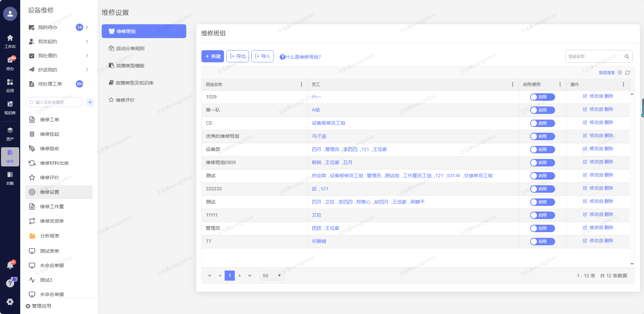644x314 pixels.
Task: Click the help question icon for 什么是维修班组
Action: tap(282, 57)
